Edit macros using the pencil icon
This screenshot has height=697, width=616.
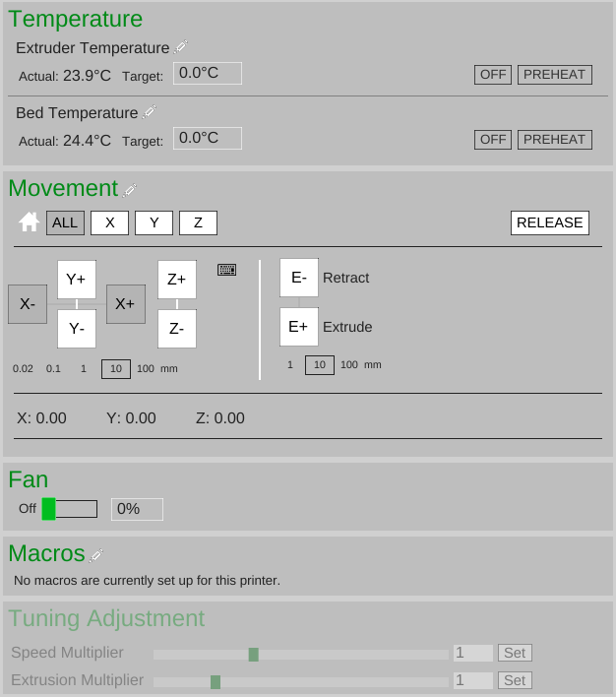[x=96, y=555]
